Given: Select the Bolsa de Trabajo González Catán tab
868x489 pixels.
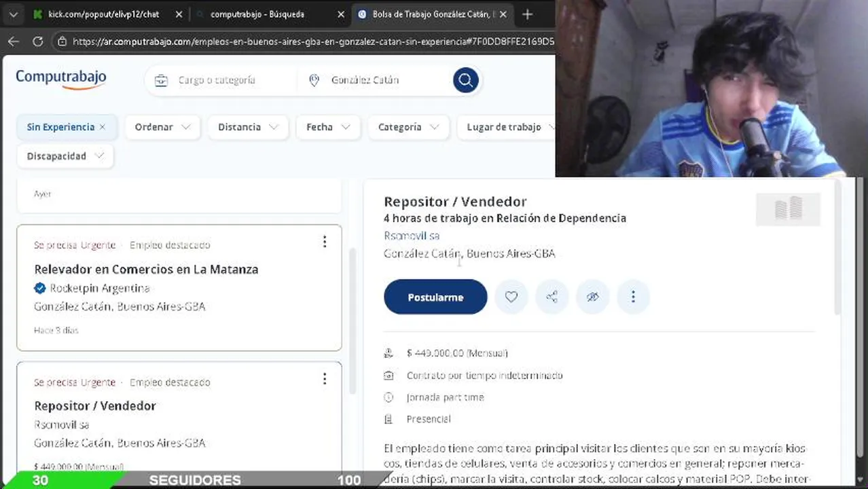Looking at the screenshot, I should [432, 14].
